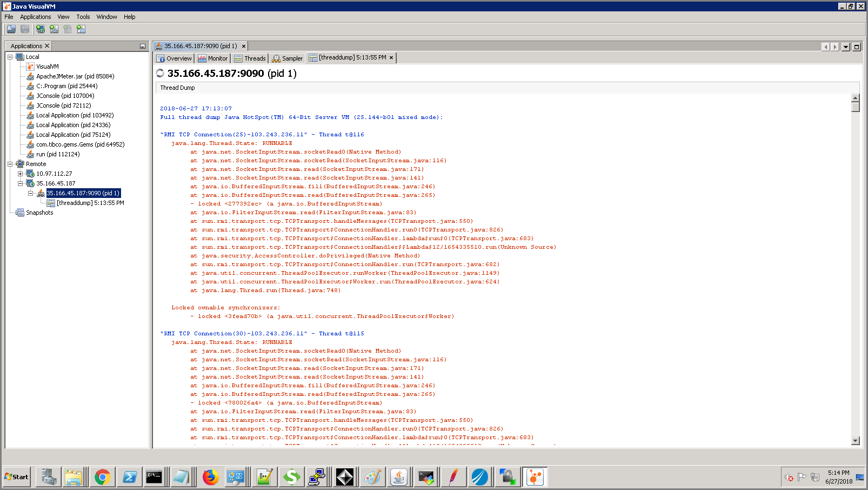
Task: Open PowerShell from the taskbar
Action: click(x=130, y=477)
